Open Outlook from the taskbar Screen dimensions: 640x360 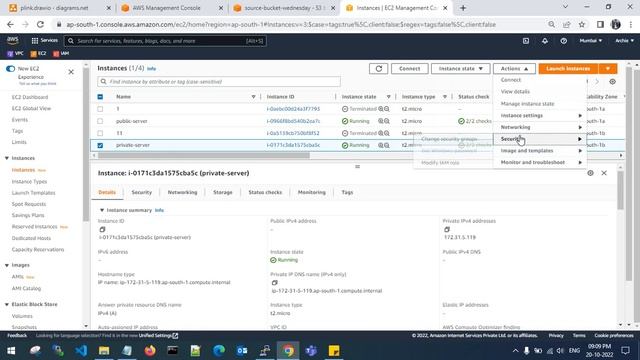(x=242, y=351)
